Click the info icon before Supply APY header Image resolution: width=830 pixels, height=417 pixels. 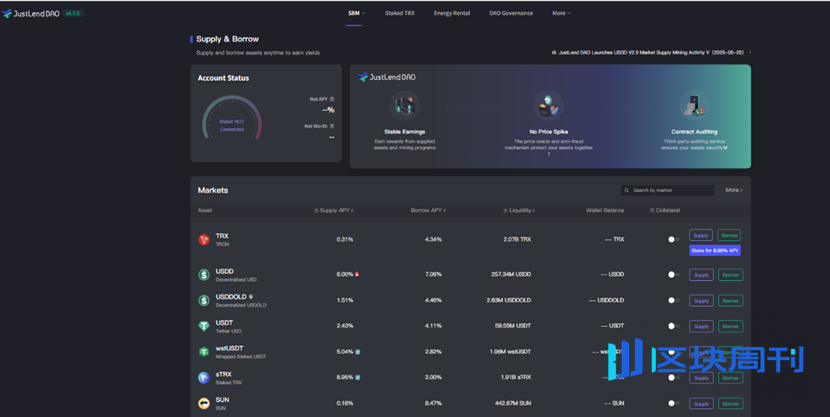(x=316, y=211)
